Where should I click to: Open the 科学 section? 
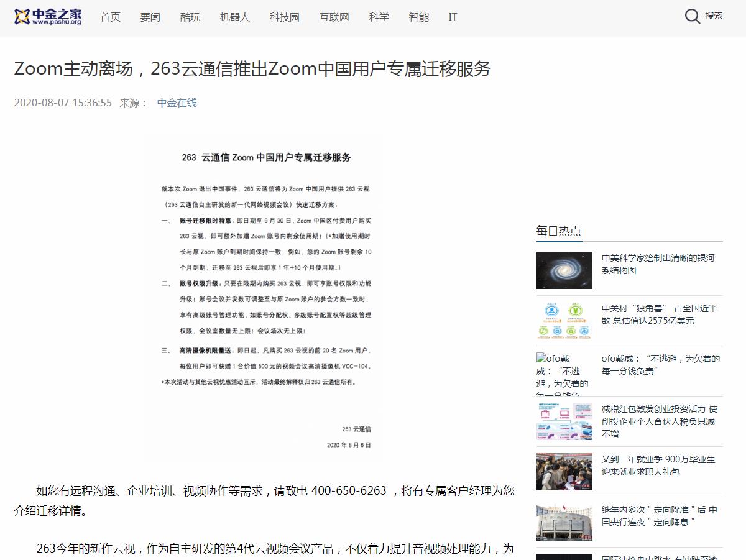(379, 17)
